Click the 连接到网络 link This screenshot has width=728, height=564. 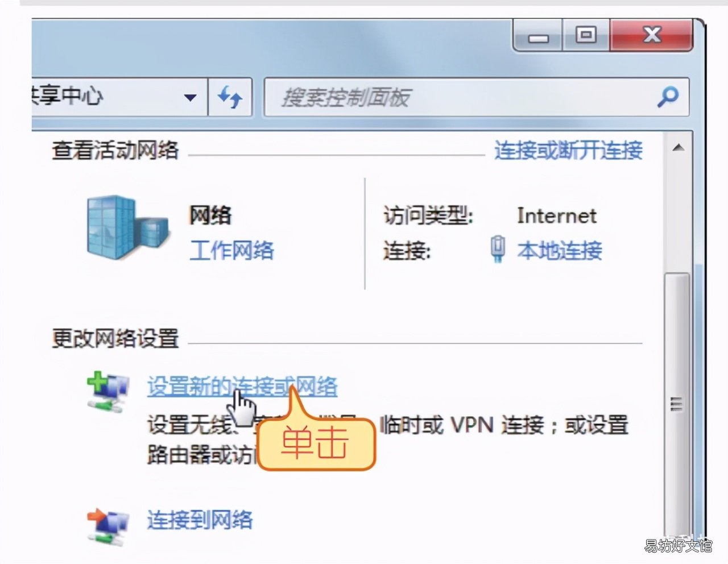tap(200, 520)
